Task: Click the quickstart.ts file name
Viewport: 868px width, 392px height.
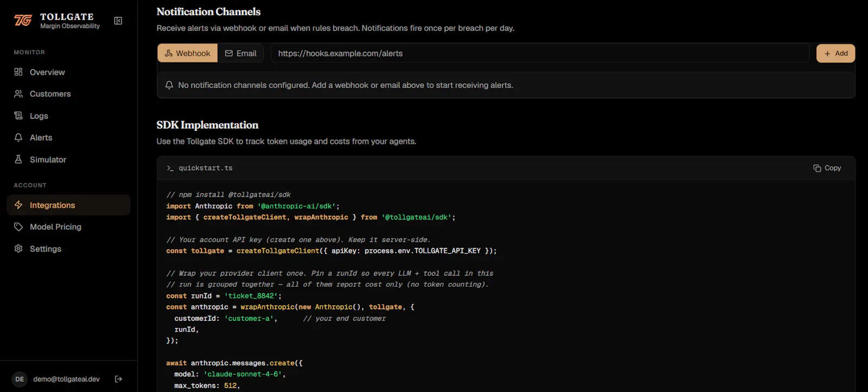Action: [x=206, y=168]
